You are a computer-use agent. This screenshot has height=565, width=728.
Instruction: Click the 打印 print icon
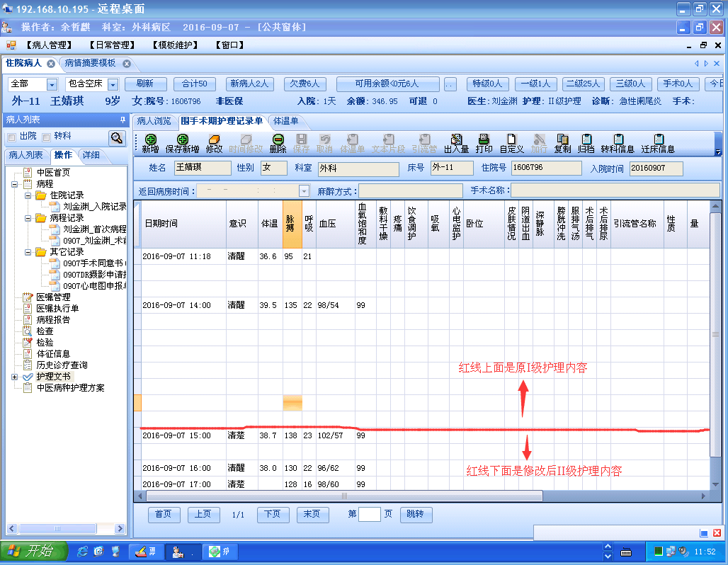[484, 144]
